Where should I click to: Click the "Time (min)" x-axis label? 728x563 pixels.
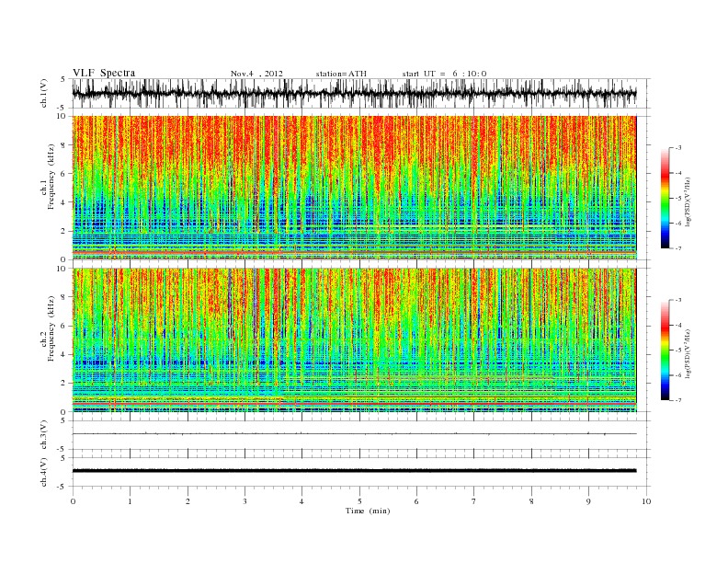368,511
